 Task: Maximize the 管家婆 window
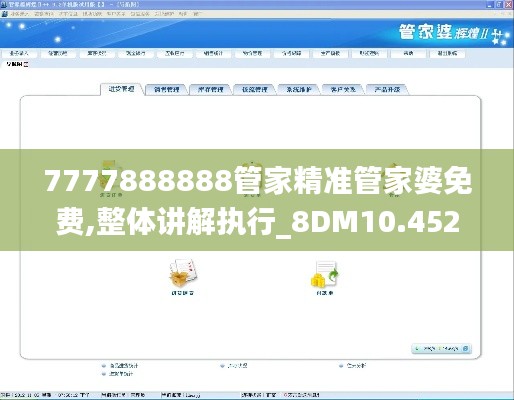coord(499,5)
